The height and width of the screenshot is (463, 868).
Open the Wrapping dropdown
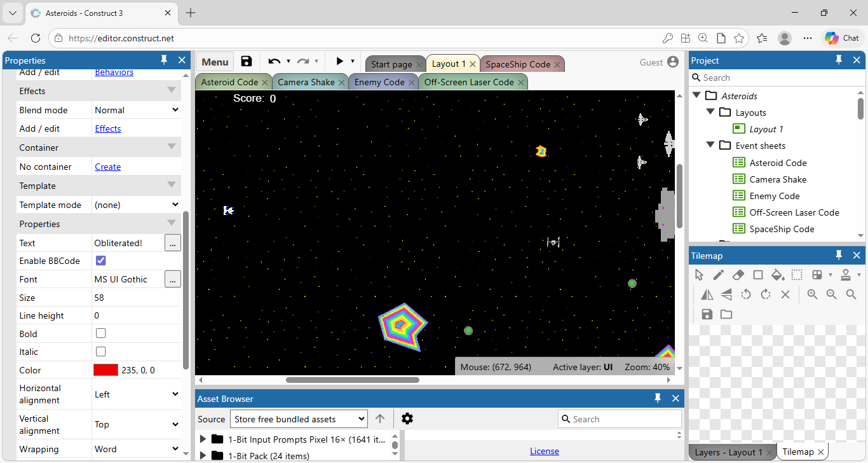pos(137,449)
